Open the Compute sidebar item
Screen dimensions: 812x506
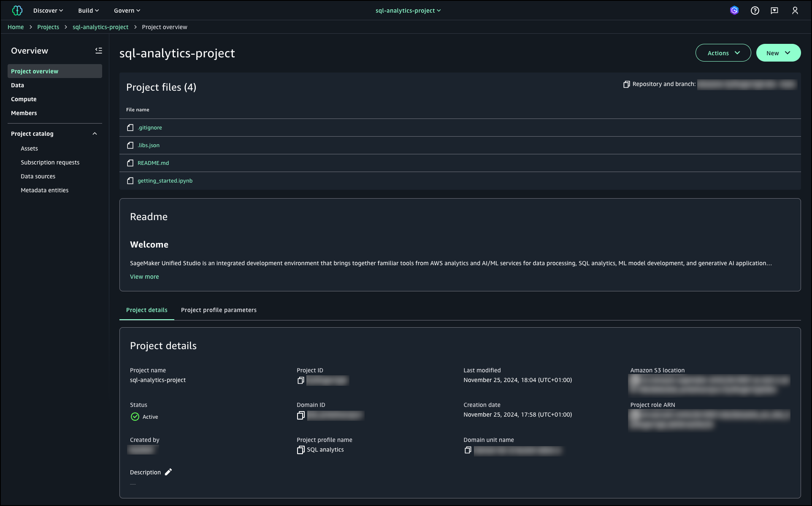(24, 99)
